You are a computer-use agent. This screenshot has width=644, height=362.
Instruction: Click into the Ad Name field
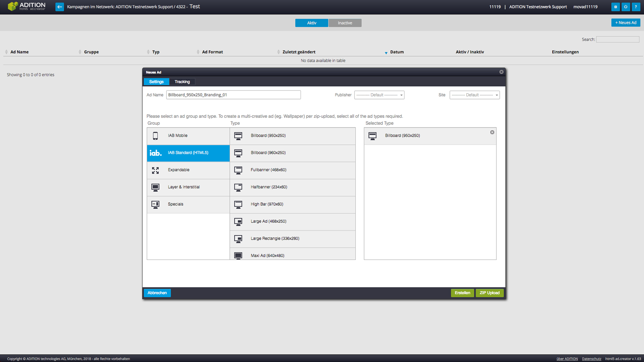tap(233, 95)
